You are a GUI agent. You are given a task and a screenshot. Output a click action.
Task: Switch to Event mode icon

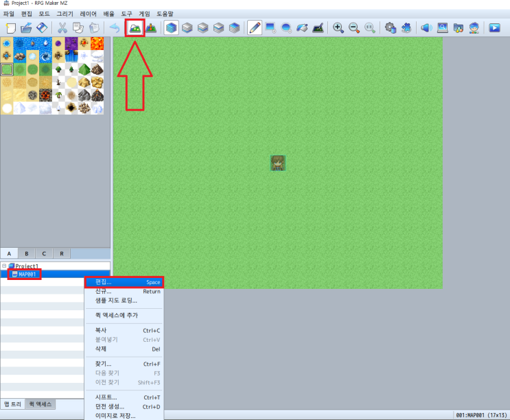[x=151, y=28]
